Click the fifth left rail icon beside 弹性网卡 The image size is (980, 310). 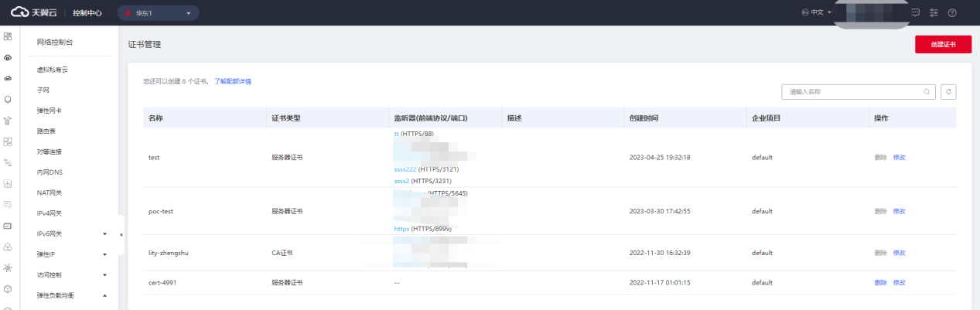click(8, 120)
